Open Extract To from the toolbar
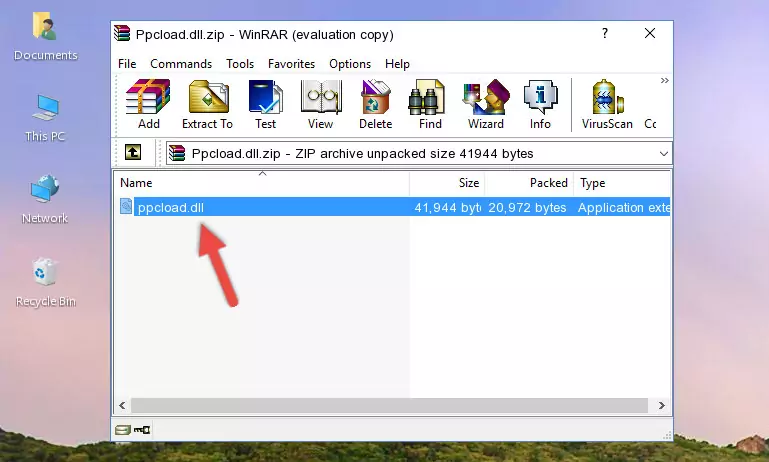The height and width of the screenshot is (462, 769). point(207,104)
